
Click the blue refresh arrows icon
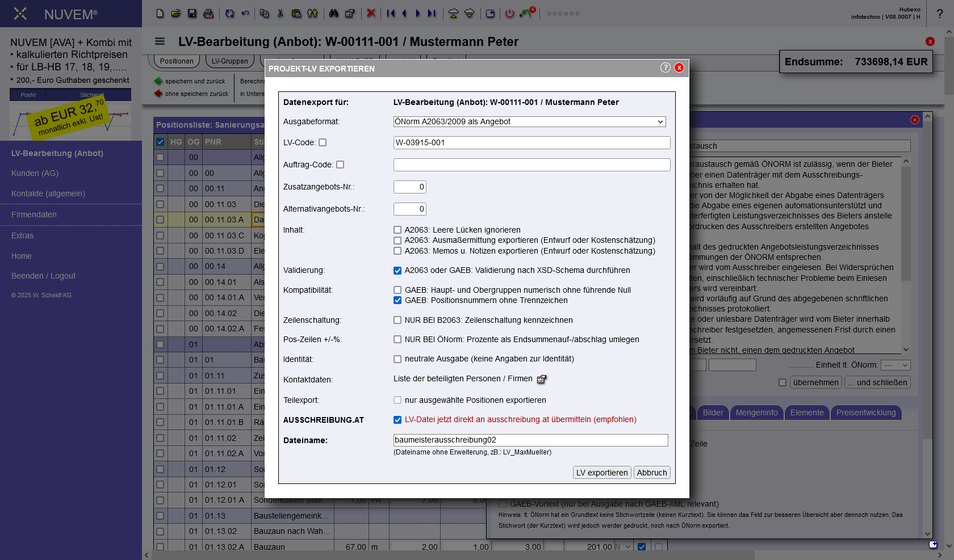tap(229, 13)
